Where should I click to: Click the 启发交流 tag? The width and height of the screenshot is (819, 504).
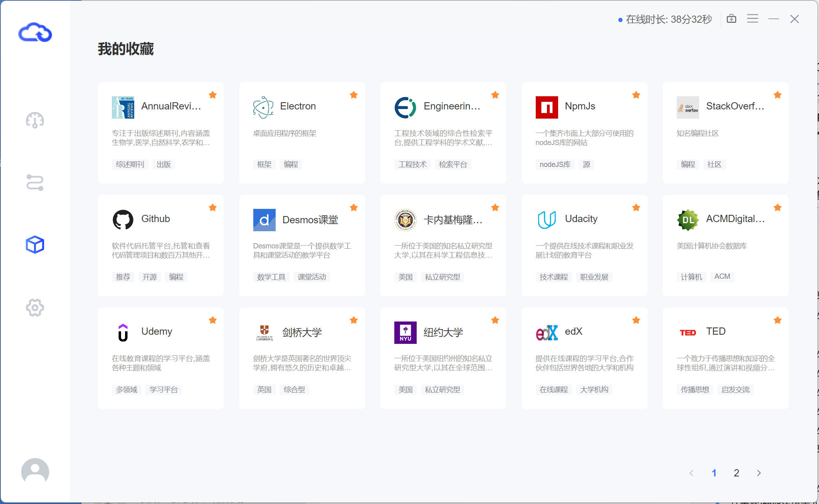click(x=736, y=389)
